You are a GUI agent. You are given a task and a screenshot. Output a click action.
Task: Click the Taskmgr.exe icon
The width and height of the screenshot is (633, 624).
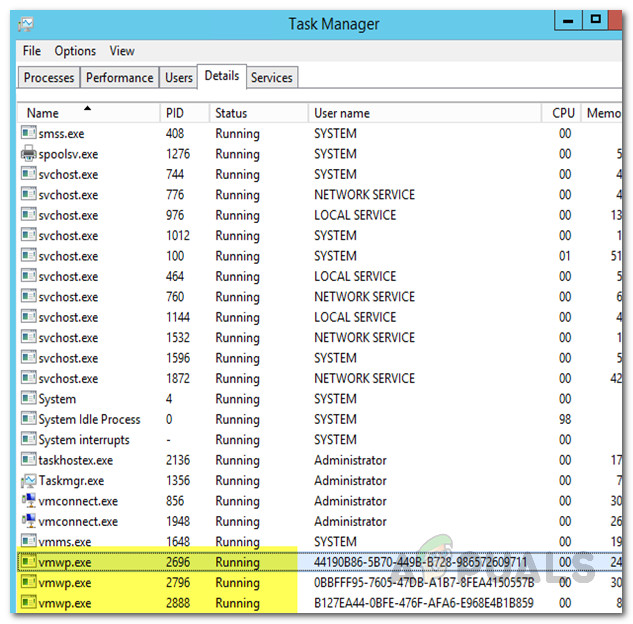(x=29, y=480)
